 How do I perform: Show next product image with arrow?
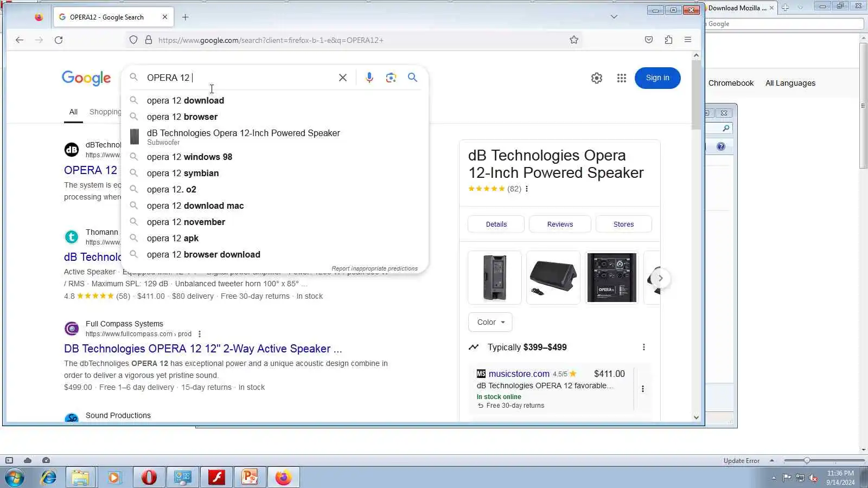[x=660, y=278]
